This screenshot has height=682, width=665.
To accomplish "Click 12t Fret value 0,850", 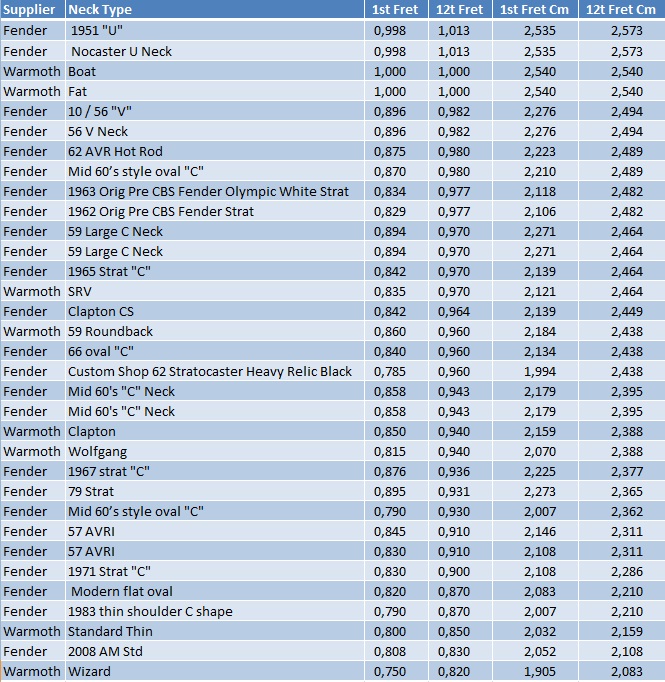I will coord(460,632).
